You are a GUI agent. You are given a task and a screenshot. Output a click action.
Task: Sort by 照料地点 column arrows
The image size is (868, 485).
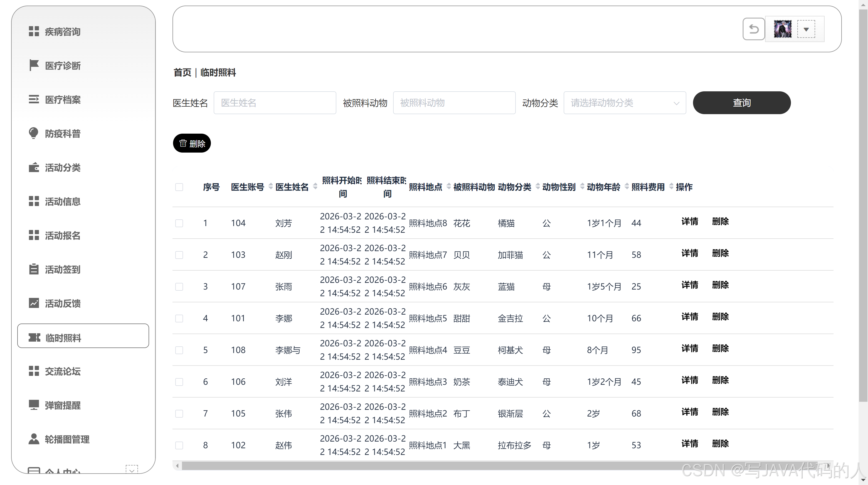pyautogui.click(x=448, y=187)
